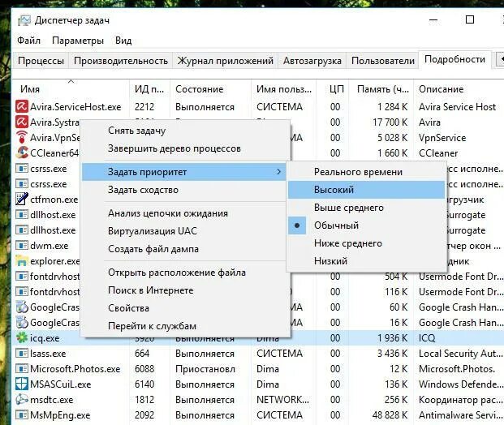Image resolution: width=504 pixels, height=425 pixels.
Task: Click the explorer.exe folder icon
Action: (22, 260)
